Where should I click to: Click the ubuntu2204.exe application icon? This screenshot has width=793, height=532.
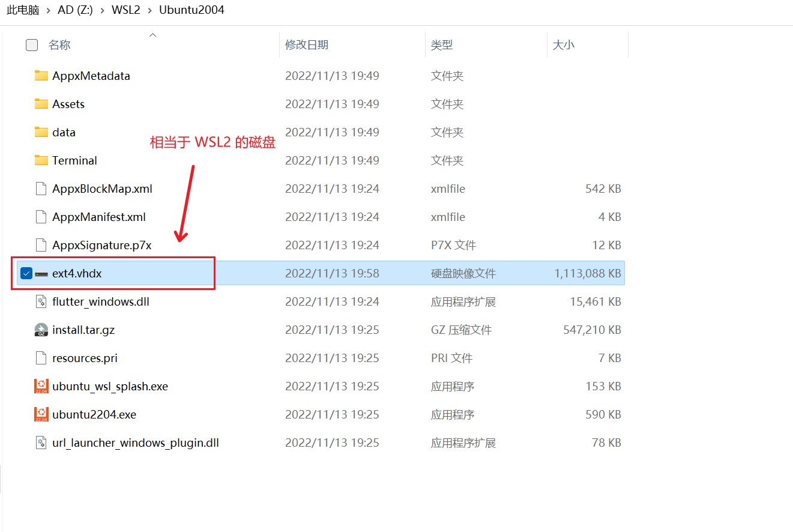pyautogui.click(x=41, y=414)
